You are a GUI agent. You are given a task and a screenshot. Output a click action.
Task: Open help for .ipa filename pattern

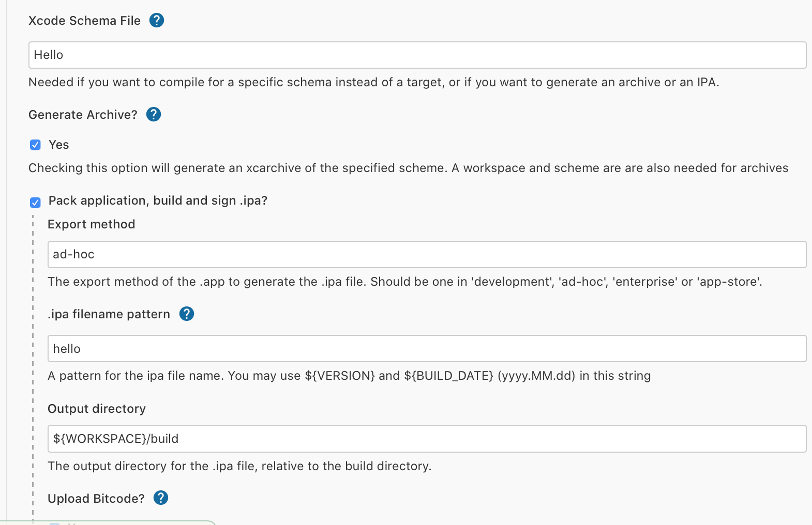186,314
